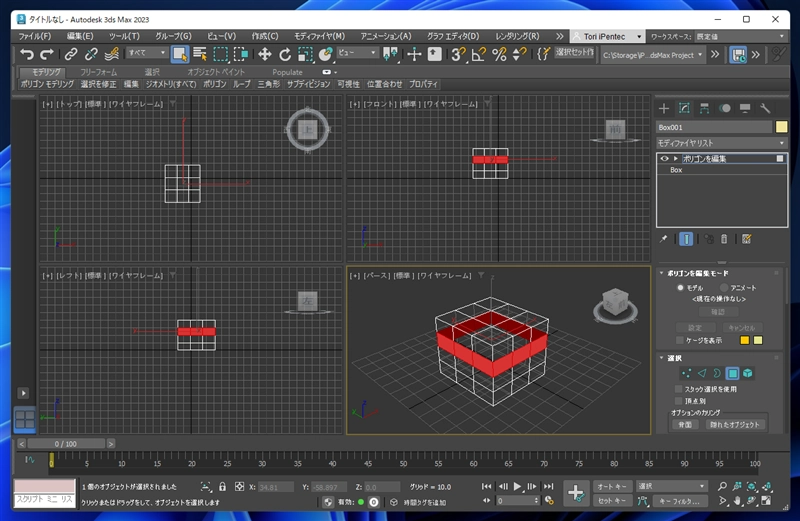Open the Hierarchy panel icon

(x=704, y=108)
